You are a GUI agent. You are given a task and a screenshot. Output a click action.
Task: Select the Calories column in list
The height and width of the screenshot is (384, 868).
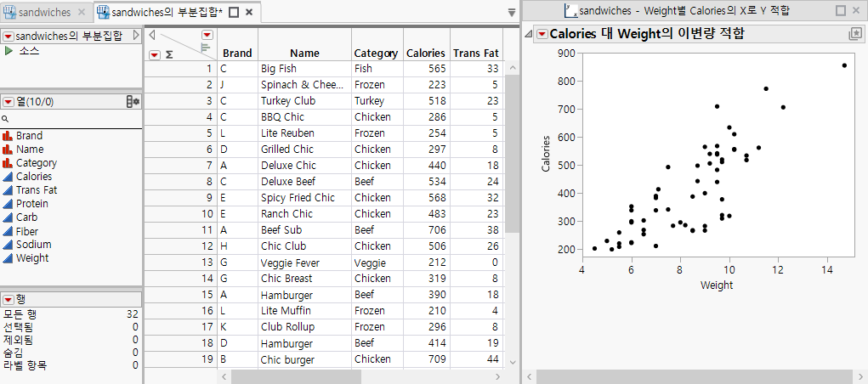point(34,177)
